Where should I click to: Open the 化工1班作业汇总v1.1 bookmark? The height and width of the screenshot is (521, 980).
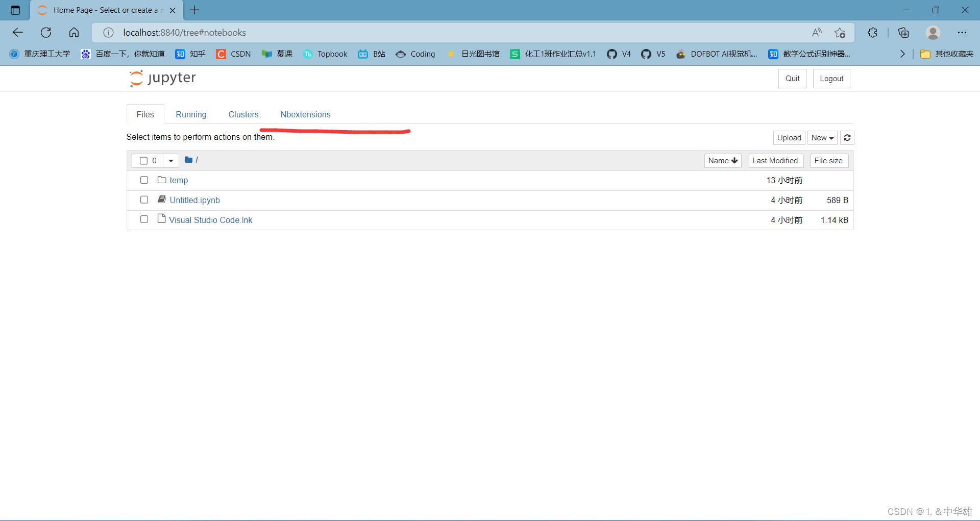553,54
